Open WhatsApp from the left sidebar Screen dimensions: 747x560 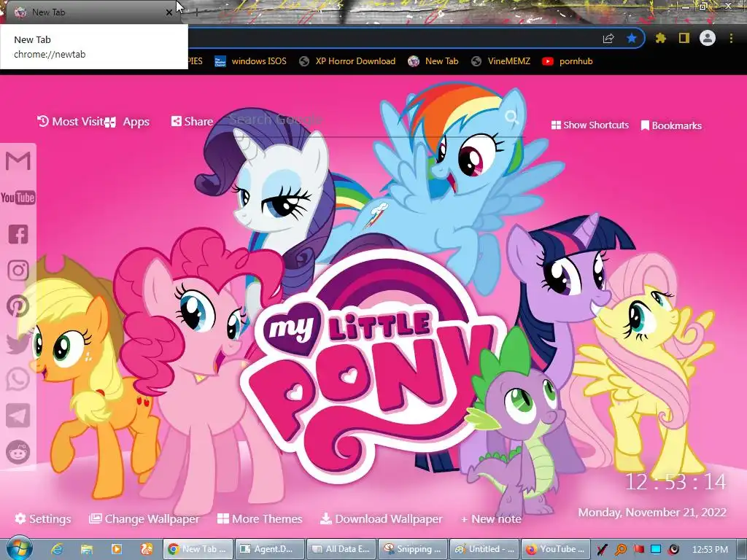(18, 379)
